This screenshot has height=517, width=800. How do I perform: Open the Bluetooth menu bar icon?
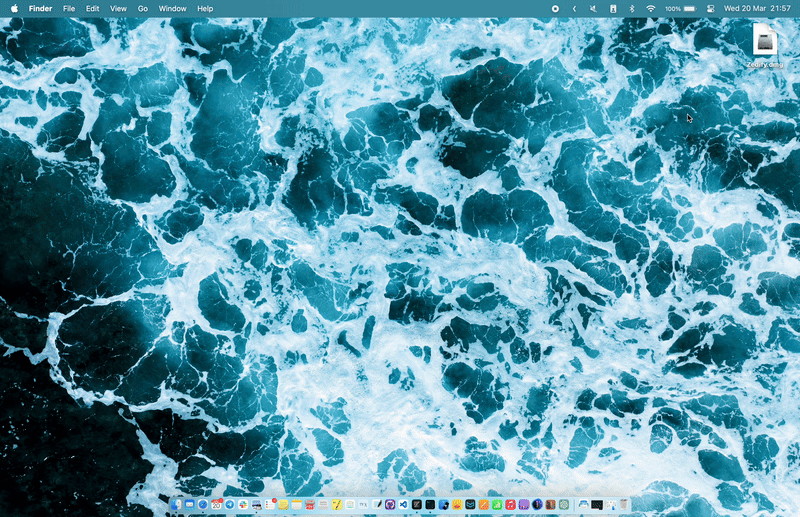click(632, 9)
